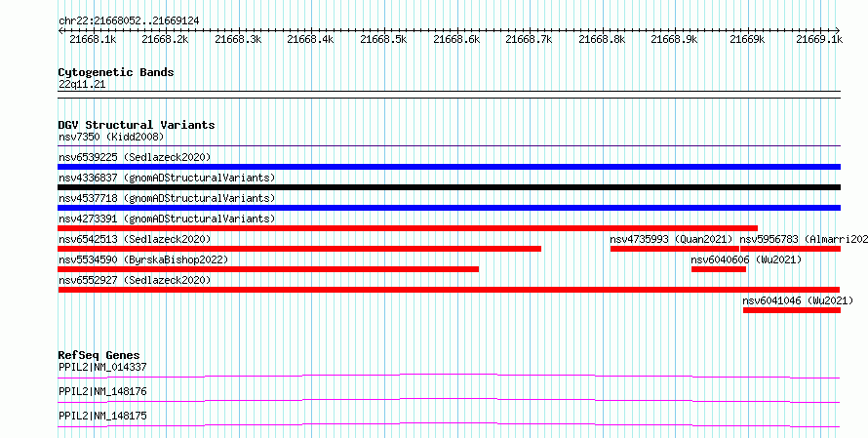Open the nsv5534590 (ByrskaBishop2022) label
The height and width of the screenshot is (438, 868).
[x=143, y=259]
